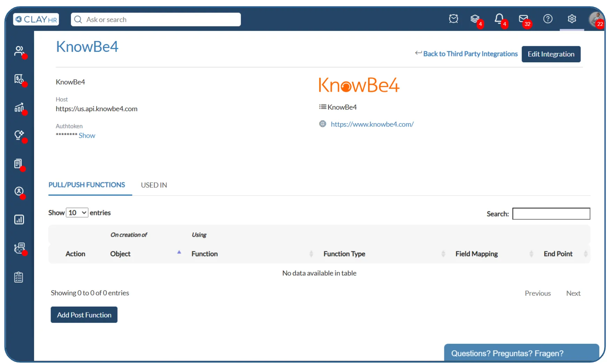
Task: Click 'No data available in table' text
Action: 319,273
